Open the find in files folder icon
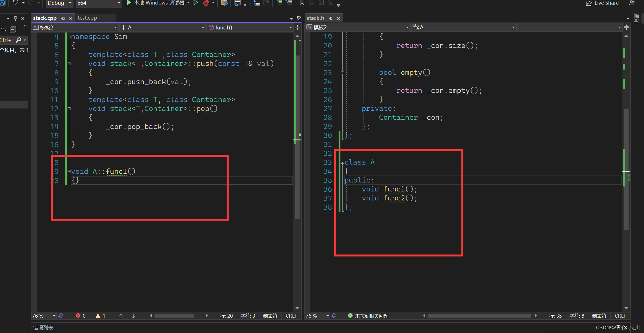This screenshot has height=333, width=644. pyautogui.click(x=224, y=3)
